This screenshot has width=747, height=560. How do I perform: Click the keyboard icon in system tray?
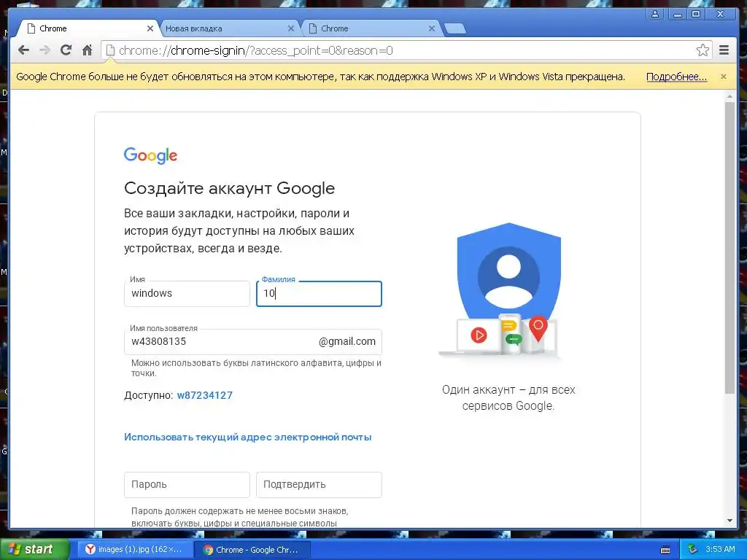[665, 550]
